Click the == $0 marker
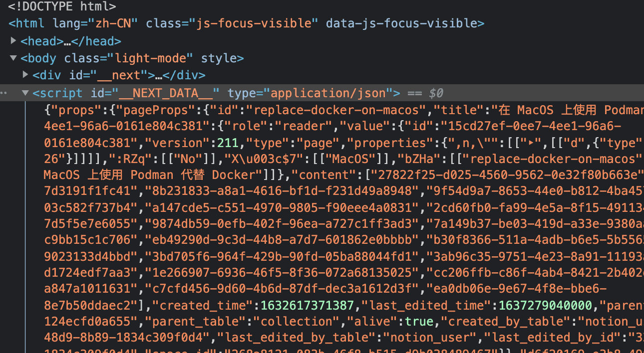The image size is (644, 353). pos(426,93)
